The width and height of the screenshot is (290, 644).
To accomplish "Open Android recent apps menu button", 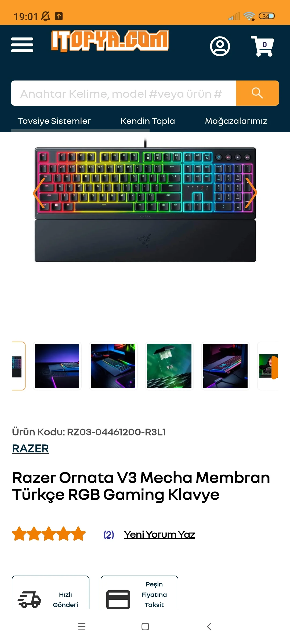I will [82, 627].
